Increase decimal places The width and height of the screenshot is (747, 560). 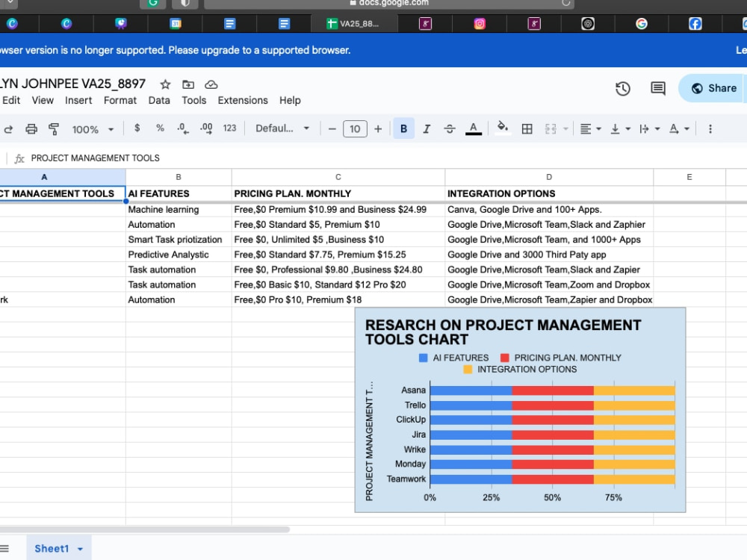coord(206,128)
